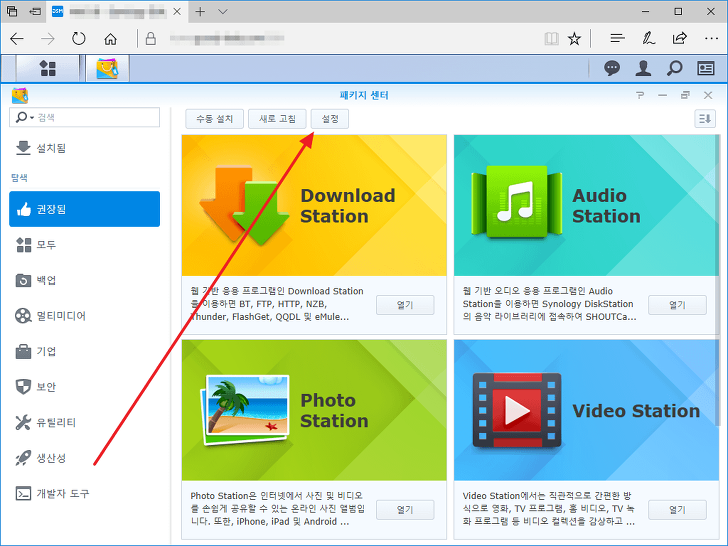Select the 유틸리티 category label

56,422
